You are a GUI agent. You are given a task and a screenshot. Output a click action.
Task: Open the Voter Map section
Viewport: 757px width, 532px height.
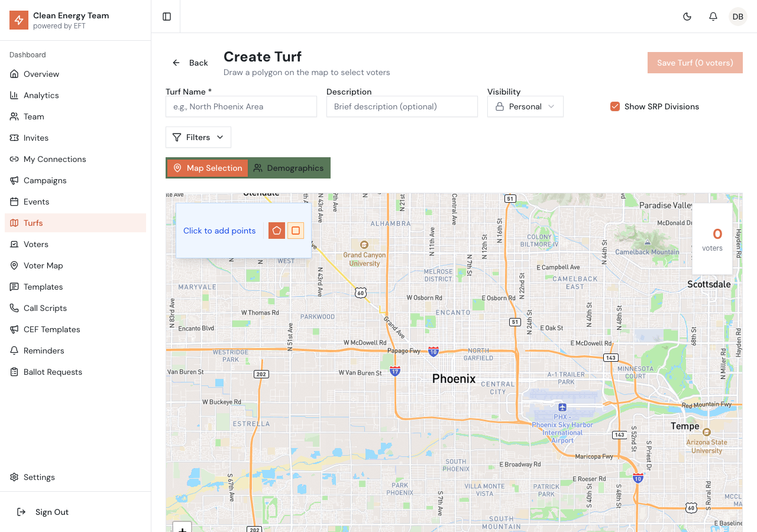(43, 265)
